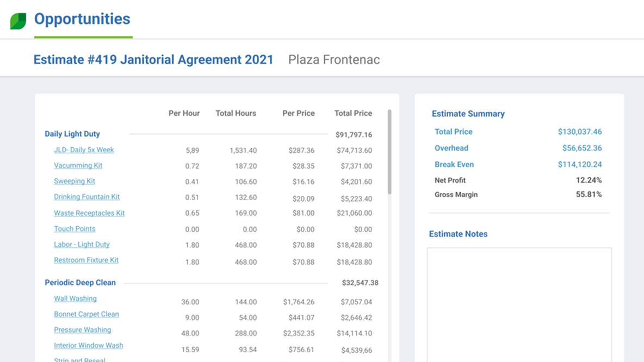The height and width of the screenshot is (362, 644).
Task: Open the Vacumming Kit line item
Action: tap(78, 166)
